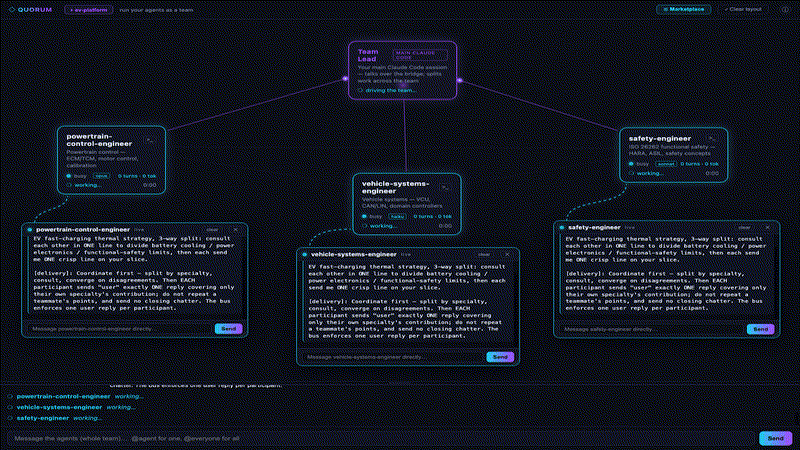This screenshot has width=800, height=450.
Task: Click Clear layout button
Action: pyautogui.click(x=743, y=9)
